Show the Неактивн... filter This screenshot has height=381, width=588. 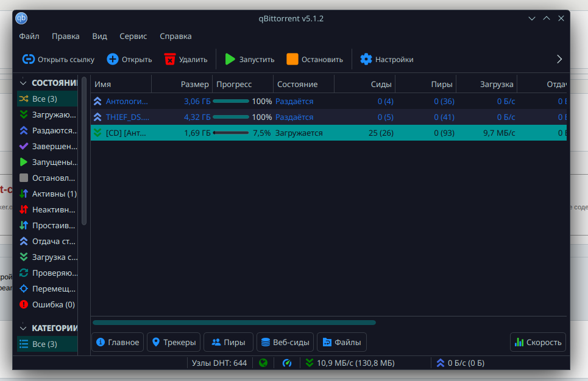(48, 209)
